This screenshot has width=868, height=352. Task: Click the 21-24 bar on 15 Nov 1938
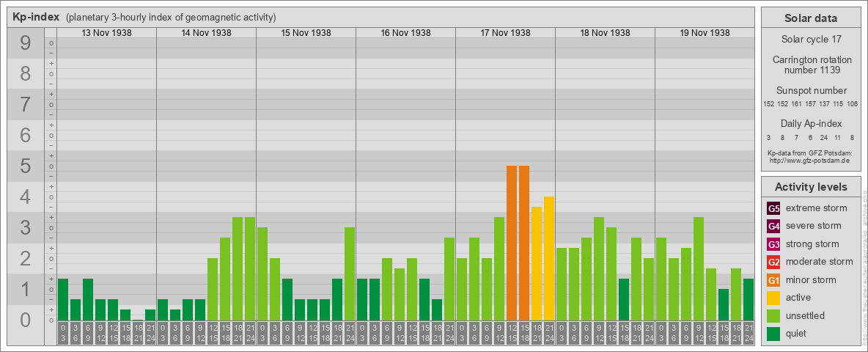click(x=350, y=274)
